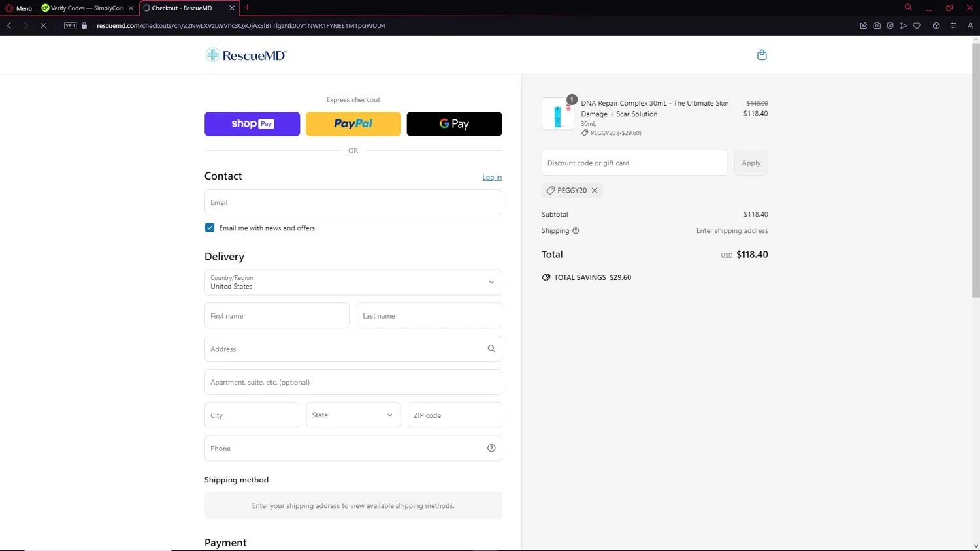Take a page snapshot with camera icon

pyautogui.click(x=877, y=25)
